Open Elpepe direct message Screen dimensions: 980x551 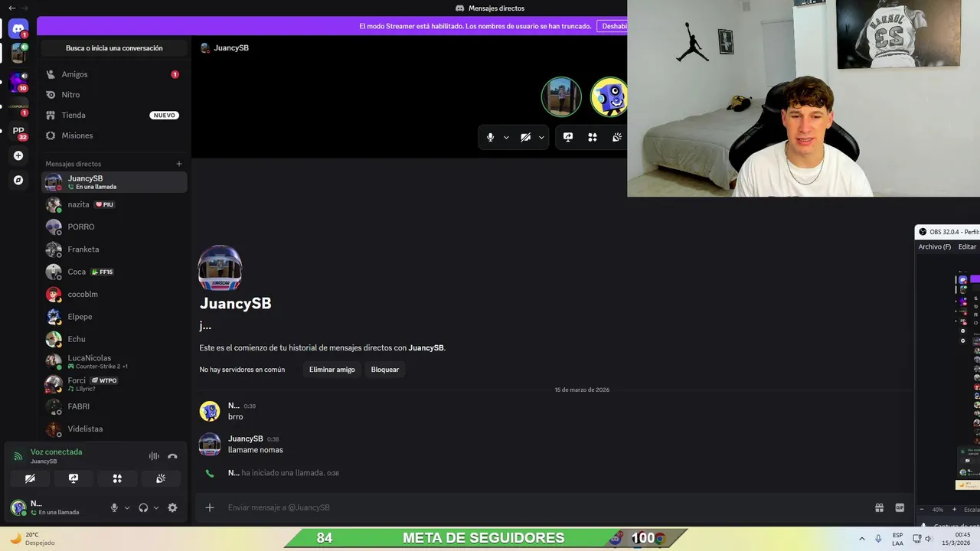tap(114, 317)
